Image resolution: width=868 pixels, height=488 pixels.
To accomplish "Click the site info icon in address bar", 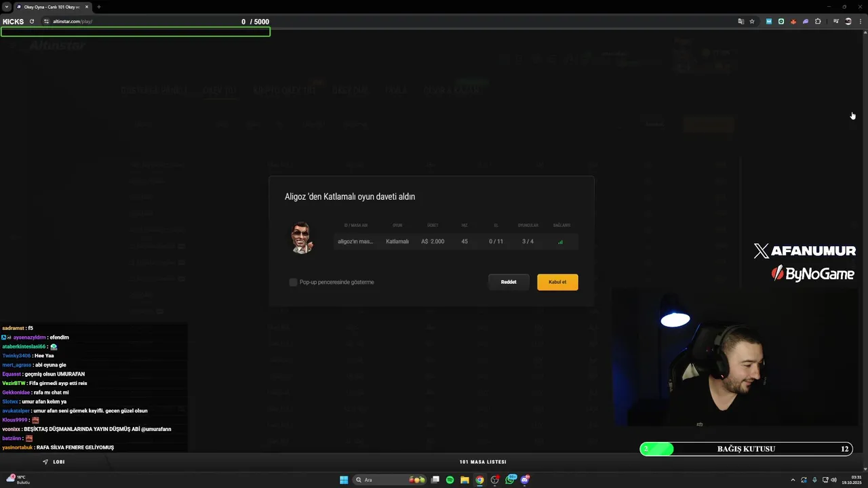I will pos(46,22).
